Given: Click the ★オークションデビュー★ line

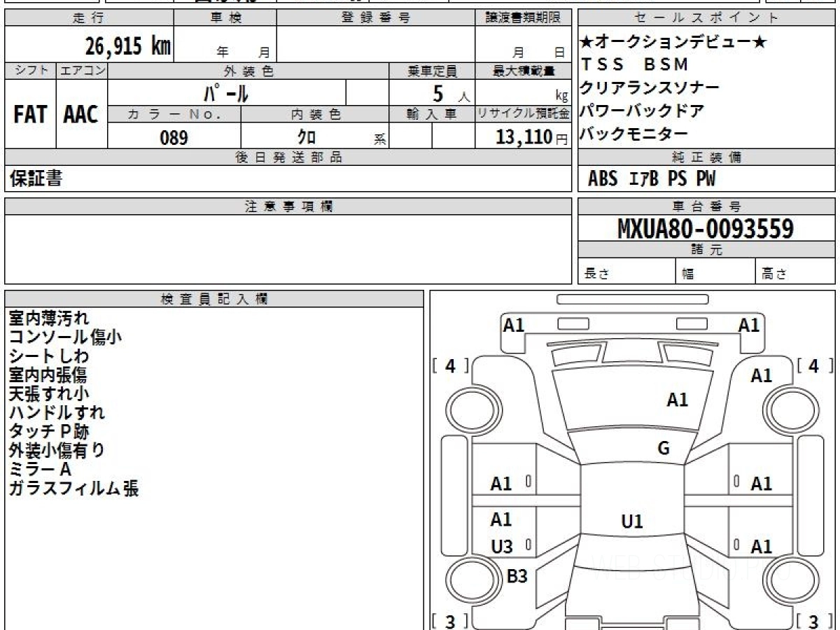Looking at the screenshot, I should pyautogui.click(x=673, y=43).
